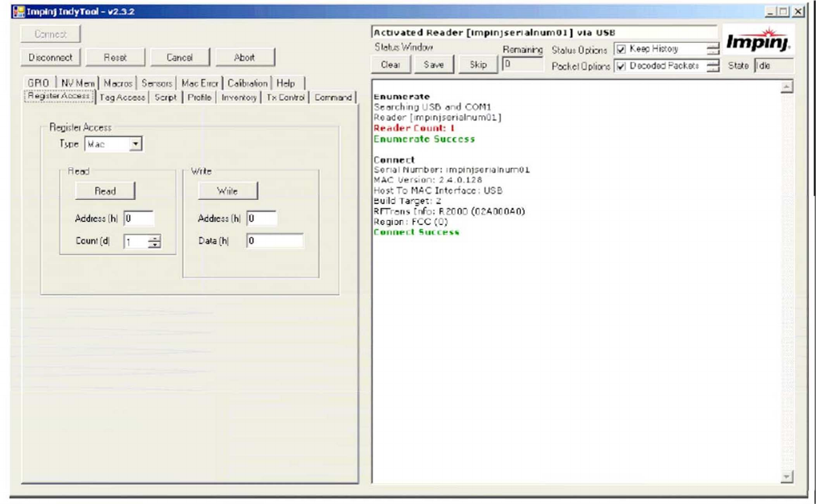The height and width of the screenshot is (504, 816).
Task: Switch to the Inventory tab
Action: point(239,98)
